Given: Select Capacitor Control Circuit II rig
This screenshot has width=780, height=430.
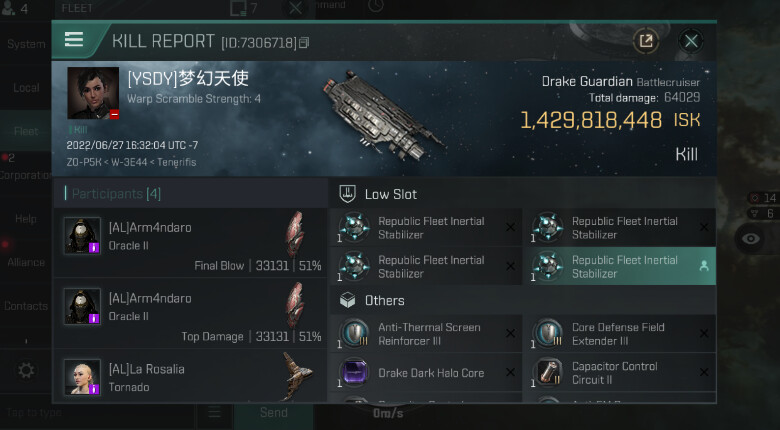Looking at the screenshot, I should point(619,373).
